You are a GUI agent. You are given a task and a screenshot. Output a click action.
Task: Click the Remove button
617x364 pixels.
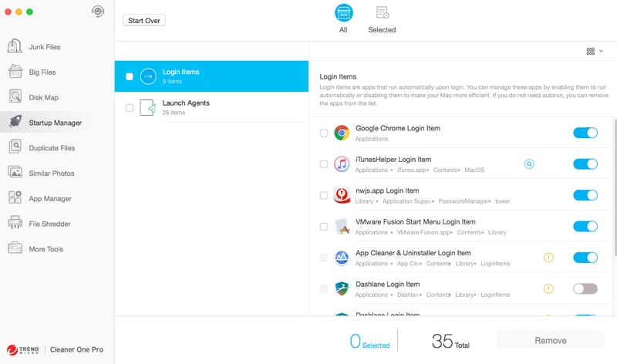tap(551, 340)
